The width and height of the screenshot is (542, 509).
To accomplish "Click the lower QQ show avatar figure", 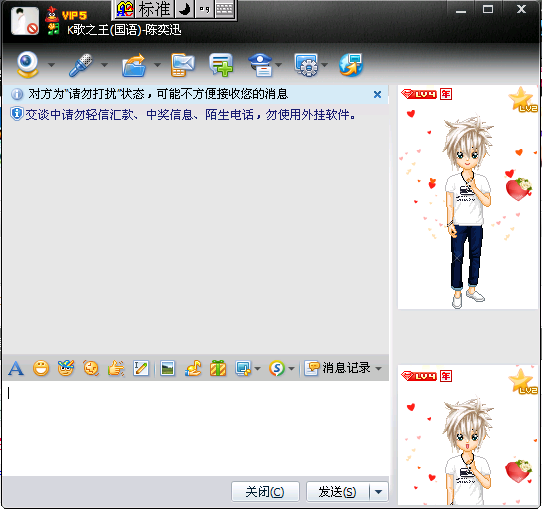I will click(468, 451).
